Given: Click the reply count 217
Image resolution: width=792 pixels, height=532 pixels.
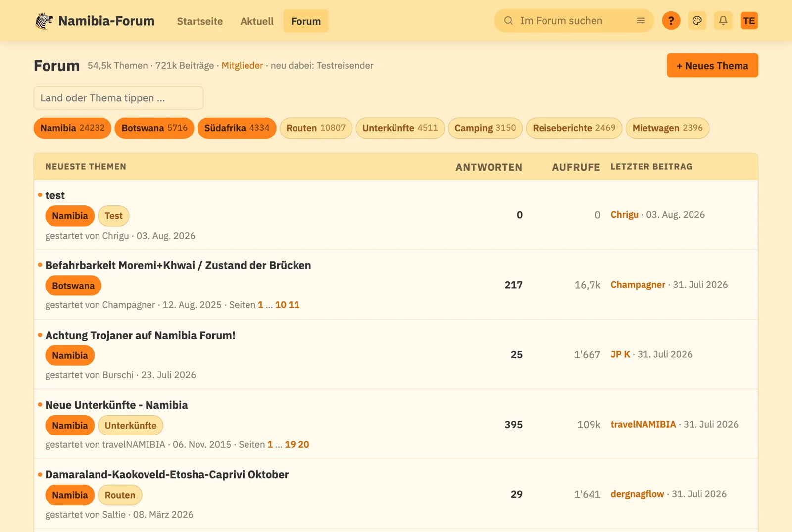Looking at the screenshot, I should [x=514, y=285].
